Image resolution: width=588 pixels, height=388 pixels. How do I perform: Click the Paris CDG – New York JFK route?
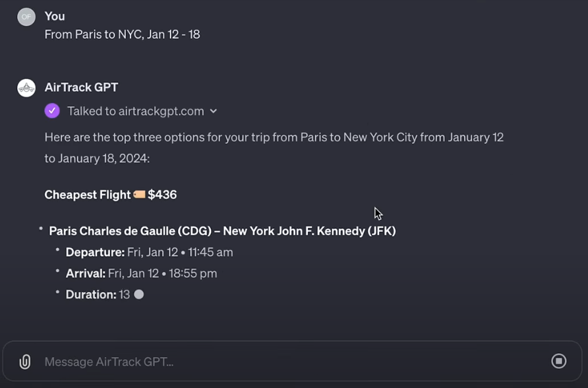222,231
